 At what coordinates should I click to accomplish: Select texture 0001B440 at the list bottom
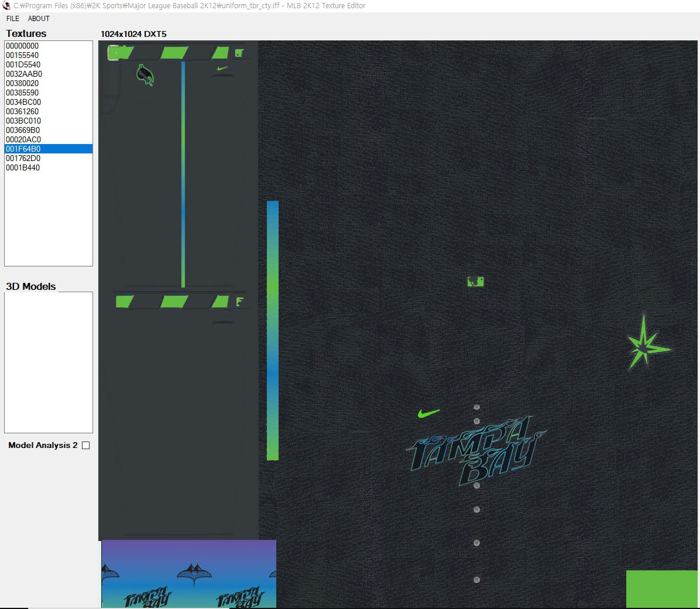[x=23, y=167]
